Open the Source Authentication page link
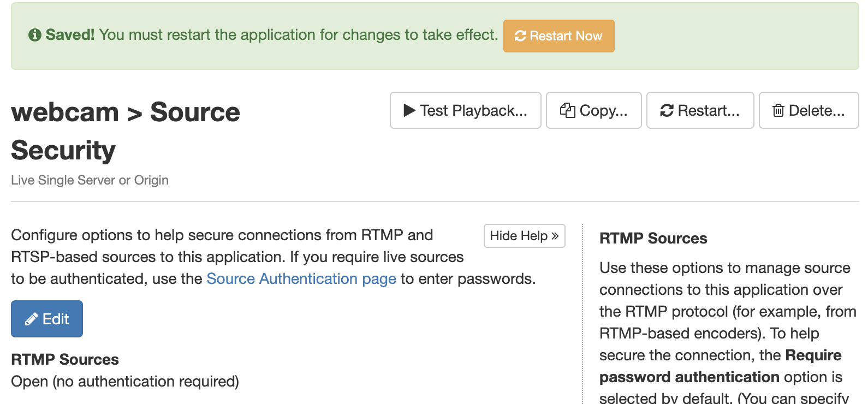This screenshot has width=868, height=404. 301,278
